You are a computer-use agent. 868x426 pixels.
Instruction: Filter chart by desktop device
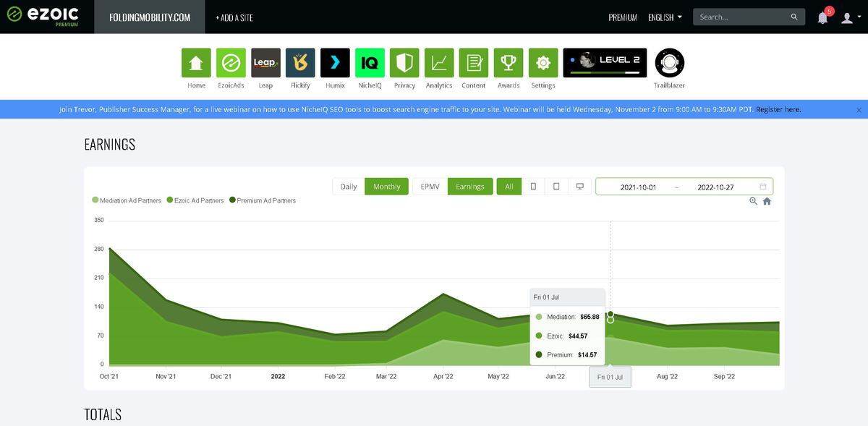[x=579, y=187]
